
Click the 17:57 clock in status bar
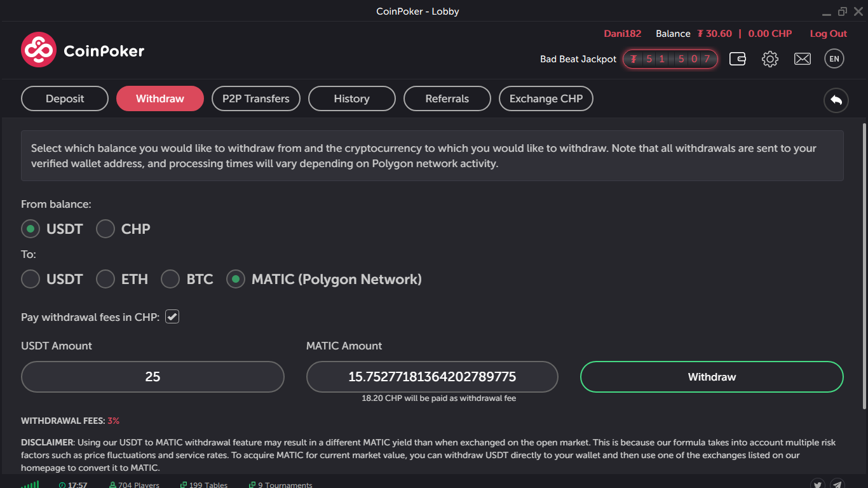73,485
